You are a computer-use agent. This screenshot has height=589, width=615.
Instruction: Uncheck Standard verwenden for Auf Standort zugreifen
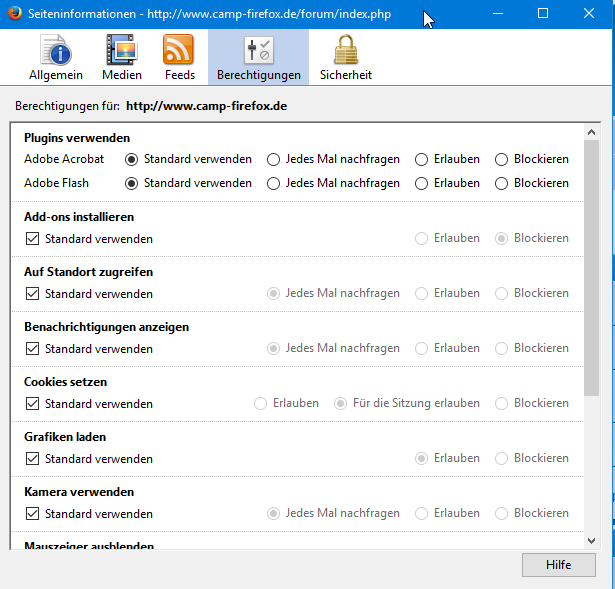point(32,294)
